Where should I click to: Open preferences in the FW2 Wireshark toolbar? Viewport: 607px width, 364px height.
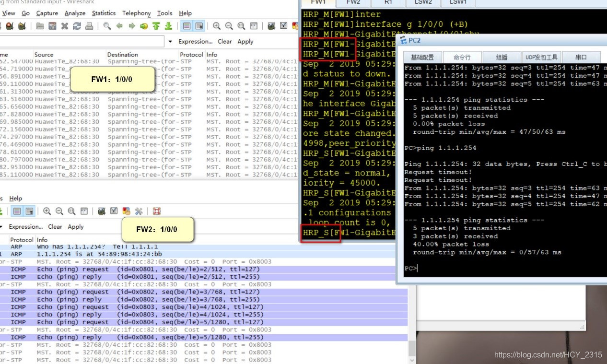(x=139, y=211)
